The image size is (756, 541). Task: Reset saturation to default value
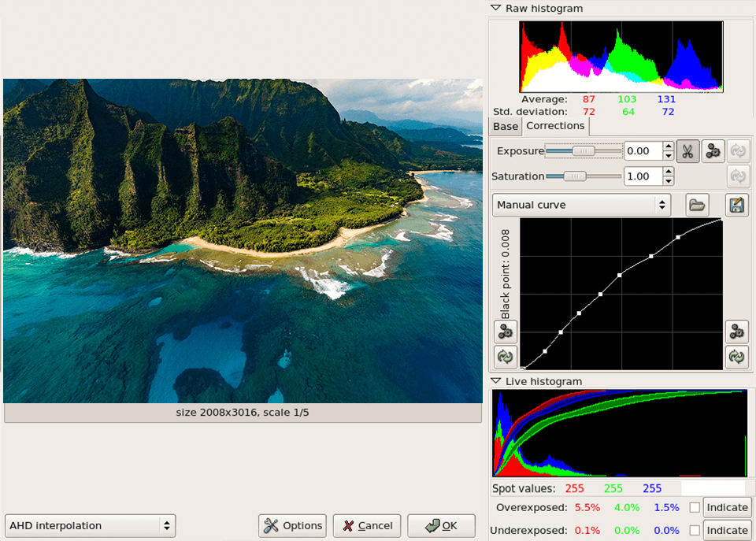click(x=738, y=176)
